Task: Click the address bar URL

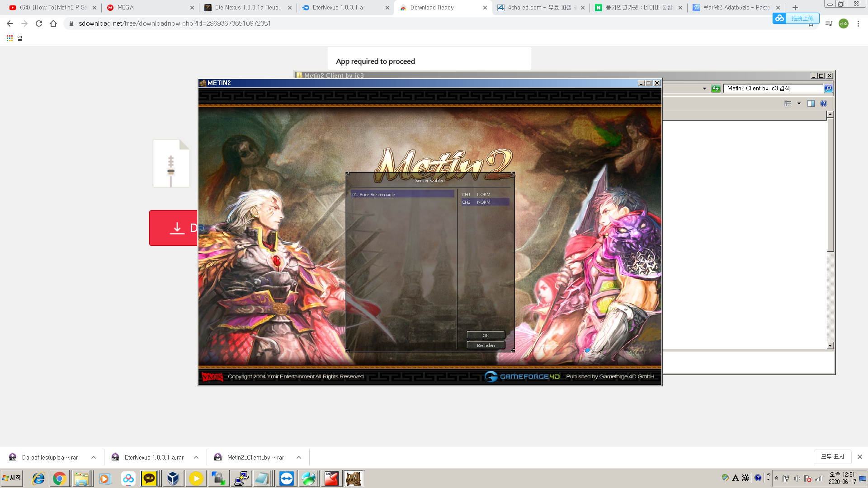Action: (x=175, y=23)
